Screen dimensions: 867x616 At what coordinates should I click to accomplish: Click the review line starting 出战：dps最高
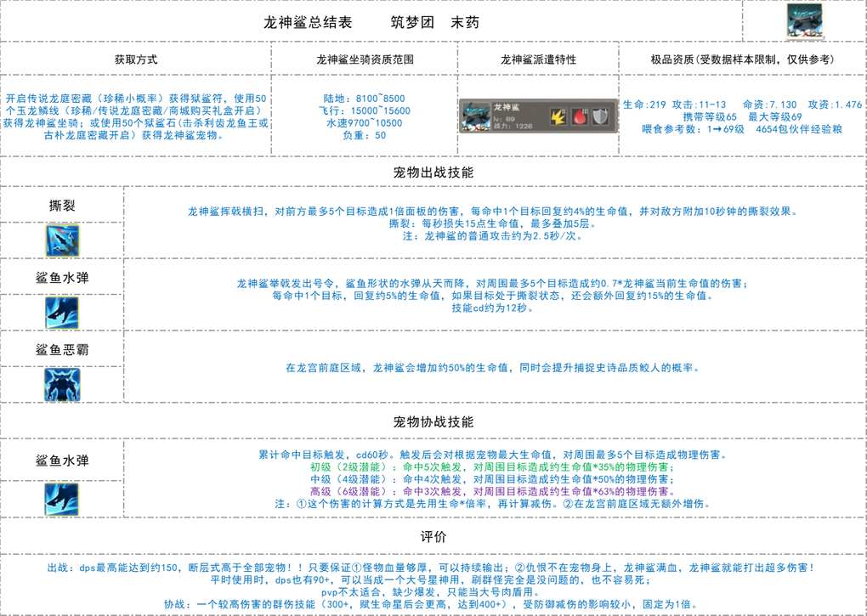tap(431, 568)
